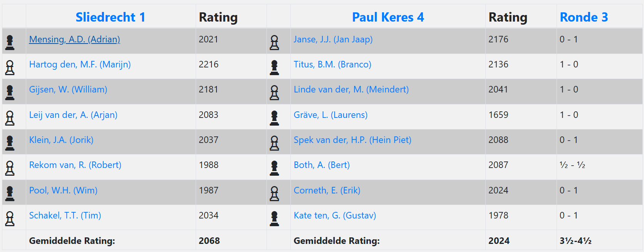The image size is (644, 252).
Task: Click white pawn icon beside Hartog den, M.F.
Action: tap(10, 67)
